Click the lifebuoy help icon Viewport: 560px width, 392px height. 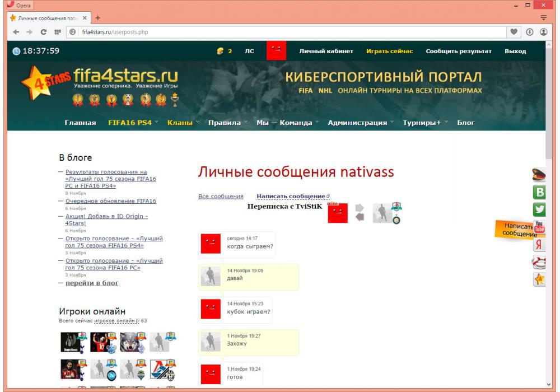pos(540,262)
